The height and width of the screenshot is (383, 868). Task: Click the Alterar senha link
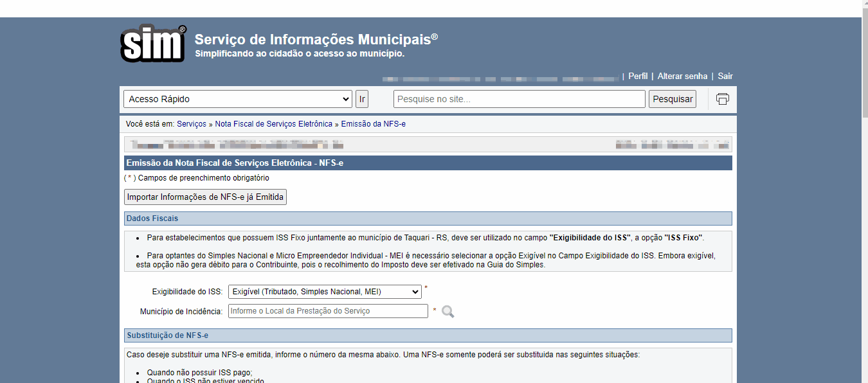point(682,76)
